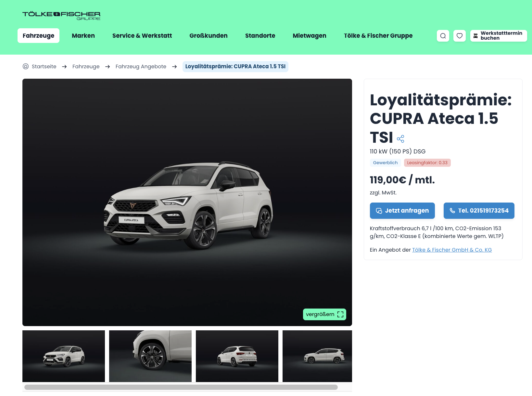Click the horizontal thumbnail scrollbar

pyautogui.click(x=181, y=387)
